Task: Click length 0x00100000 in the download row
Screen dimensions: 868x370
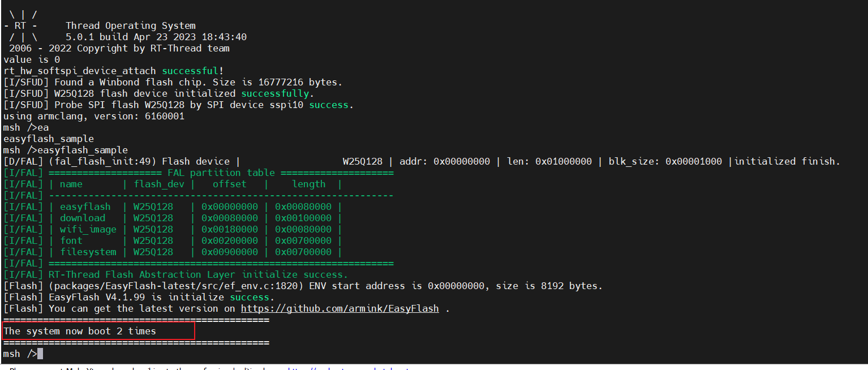Action: 303,218
